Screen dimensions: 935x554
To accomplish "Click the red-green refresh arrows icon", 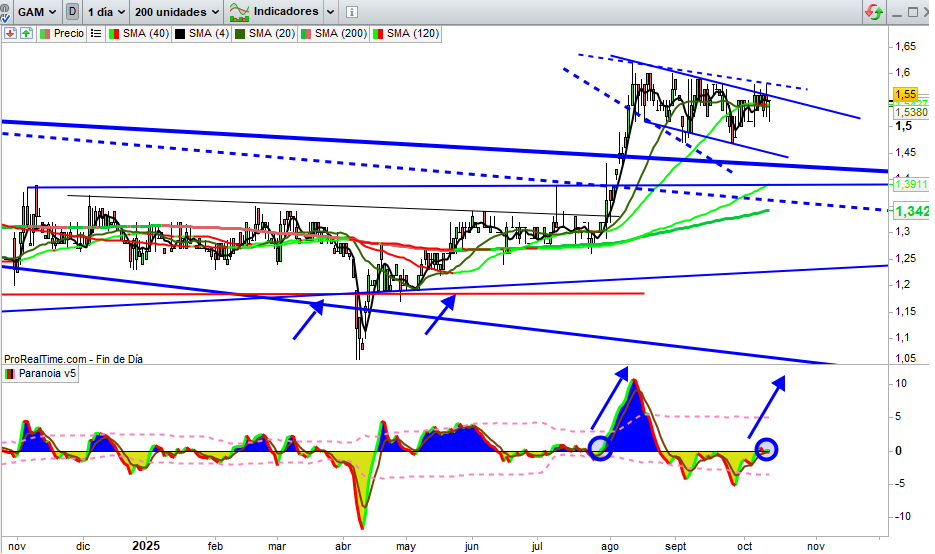I will coord(873,12).
